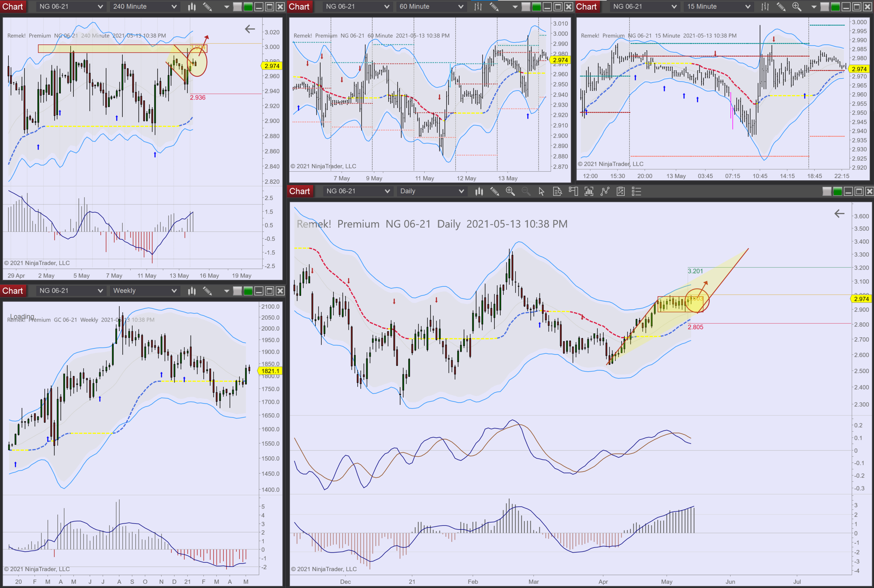This screenshot has height=588, width=874.
Task: Click back arrow button on 240 Minute chart
Action: coord(250,29)
